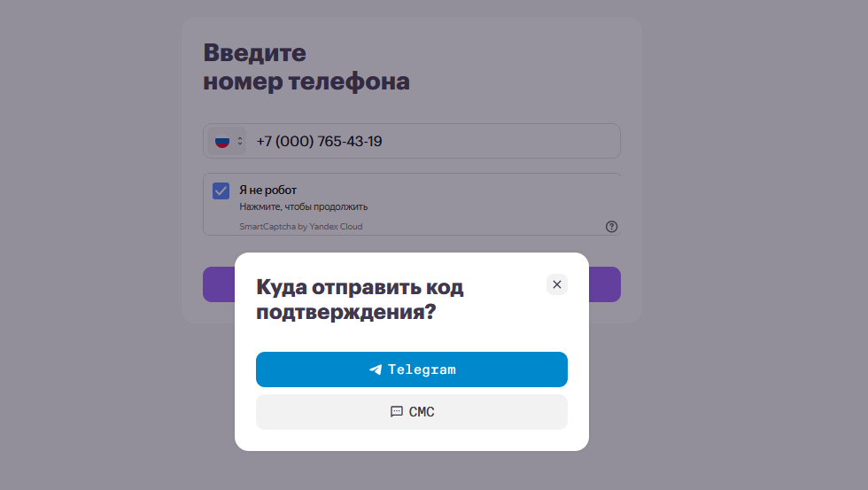Viewport: 868px width, 490px height.
Task: Click the "Я не робот" label text
Action: pos(268,190)
